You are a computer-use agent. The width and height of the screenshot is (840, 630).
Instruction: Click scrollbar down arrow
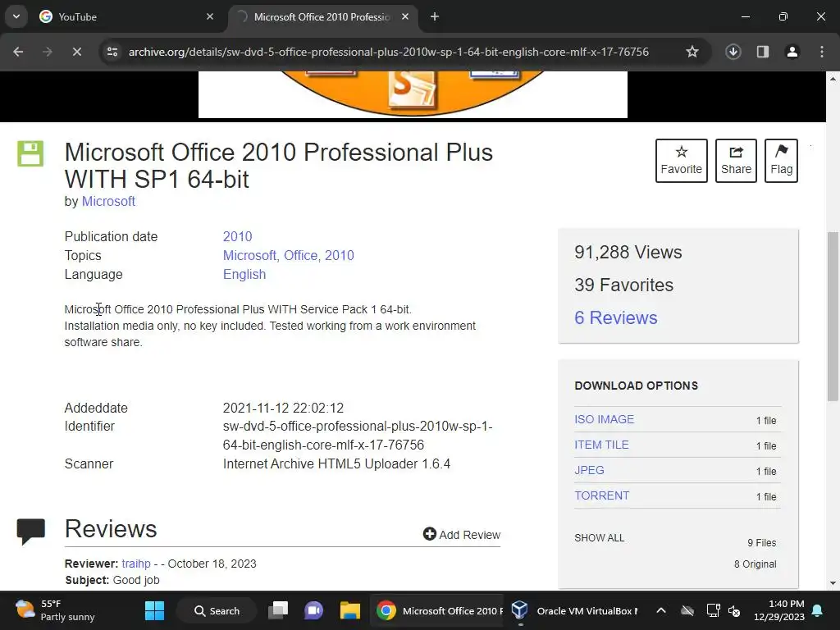pyautogui.click(x=833, y=583)
